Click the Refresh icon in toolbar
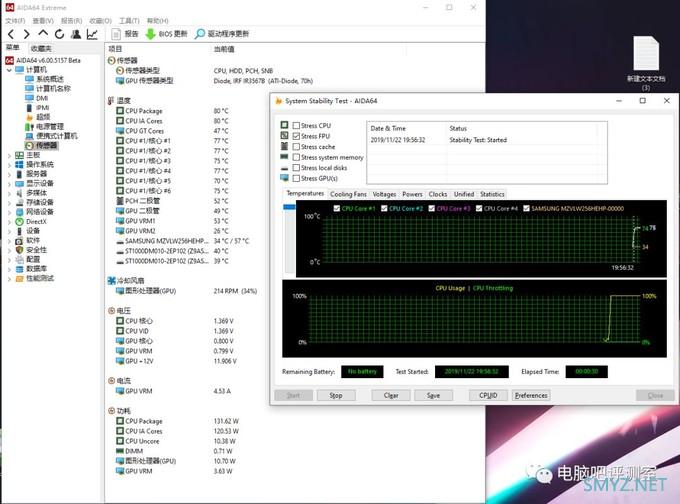Viewport: 680px width, 504px height. (x=59, y=34)
